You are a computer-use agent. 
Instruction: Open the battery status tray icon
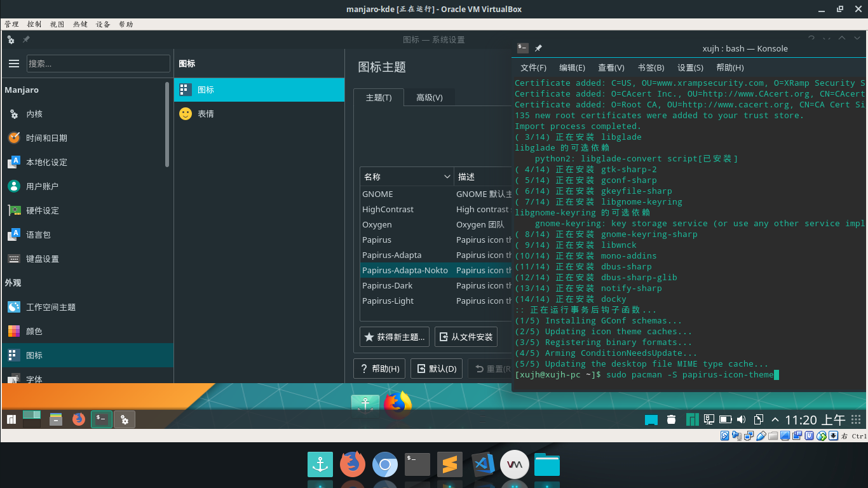point(725,419)
